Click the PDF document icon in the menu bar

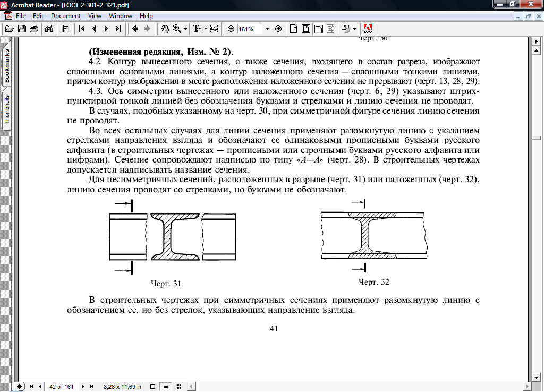[x=7, y=16]
